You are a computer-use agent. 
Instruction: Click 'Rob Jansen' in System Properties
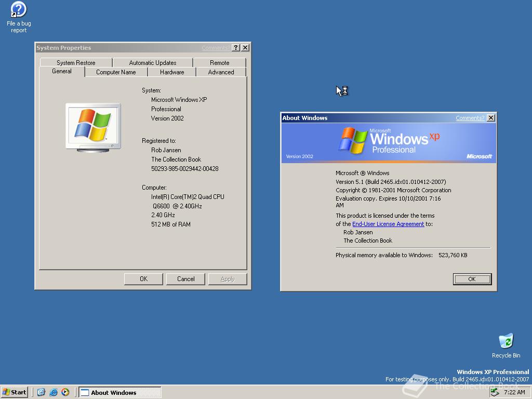click(x=166, y=150)
